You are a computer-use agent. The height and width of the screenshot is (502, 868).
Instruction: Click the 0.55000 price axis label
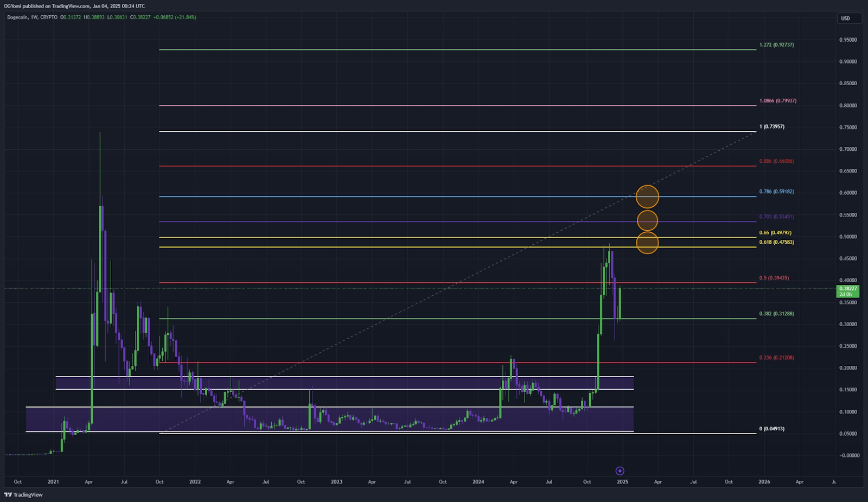[848, 215]
